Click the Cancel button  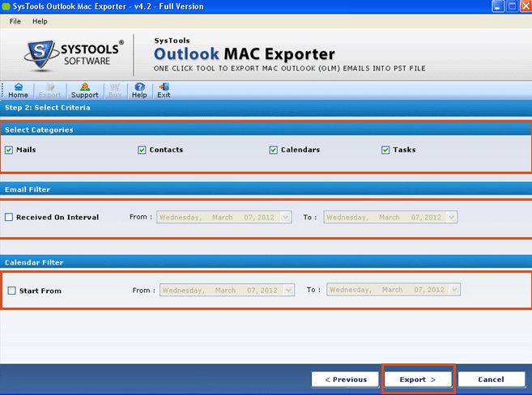(492, 380)
